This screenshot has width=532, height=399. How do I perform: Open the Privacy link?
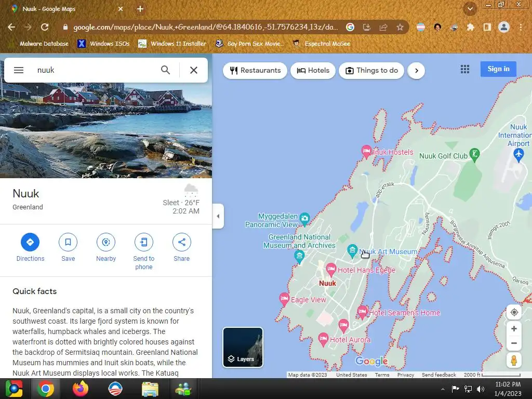coord(405,375)
